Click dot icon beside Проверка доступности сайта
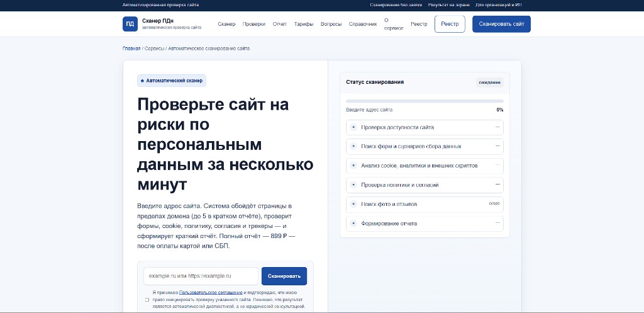Image resolution: width=644 pixels, height=313 pixels. (353, 127)
